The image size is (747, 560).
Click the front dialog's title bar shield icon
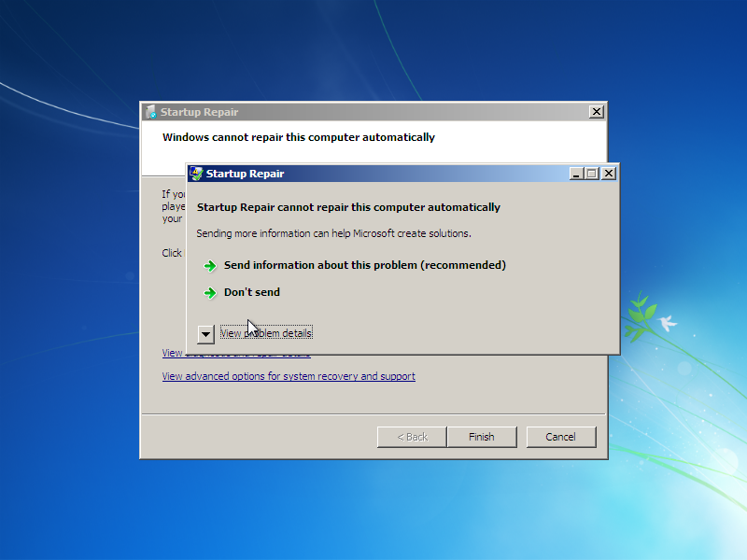(196, 174)
